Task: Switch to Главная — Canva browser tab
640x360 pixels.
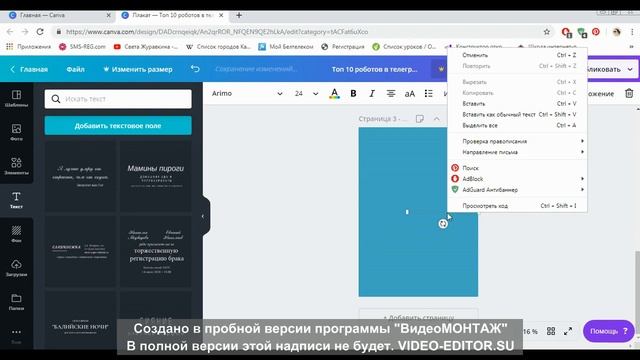Action: pyautogui.click(x=59, y=15)
